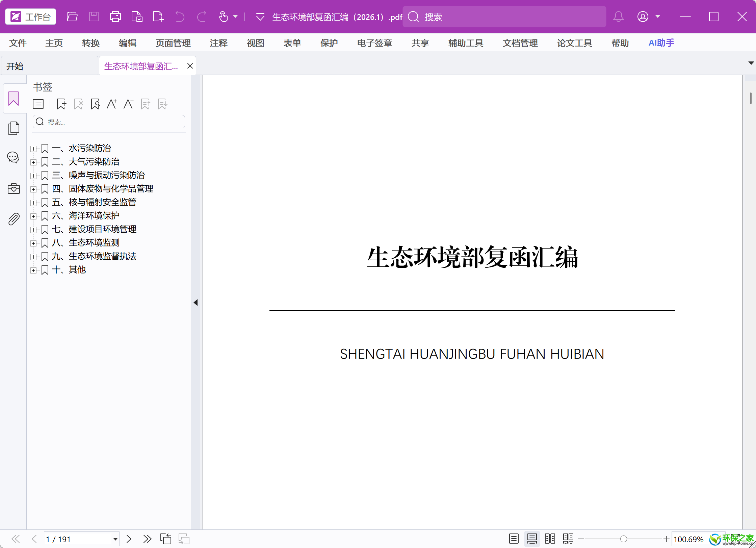This screenshot has width=756, height=548.
Task: Click the 工作台 workbench button
Action: click(x=30, y=17)
